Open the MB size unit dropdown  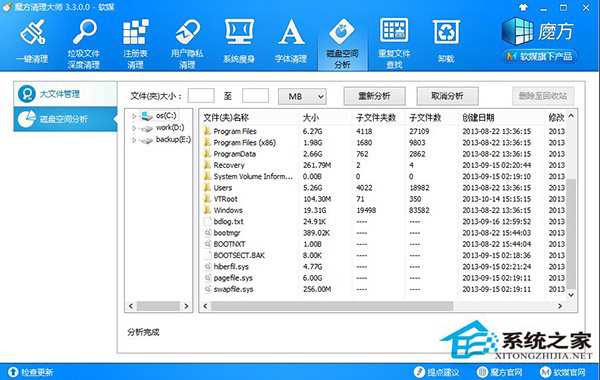[x=302, y=96]
